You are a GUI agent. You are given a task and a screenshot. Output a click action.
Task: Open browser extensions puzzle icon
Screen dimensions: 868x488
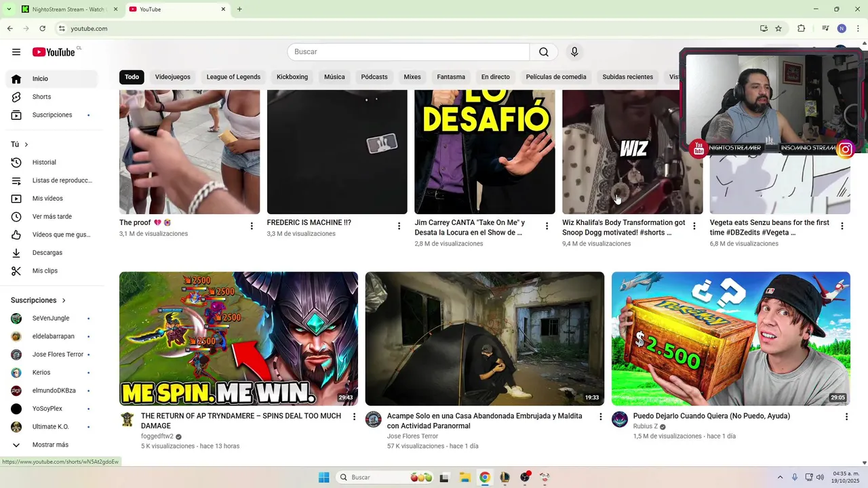[801, 28]
